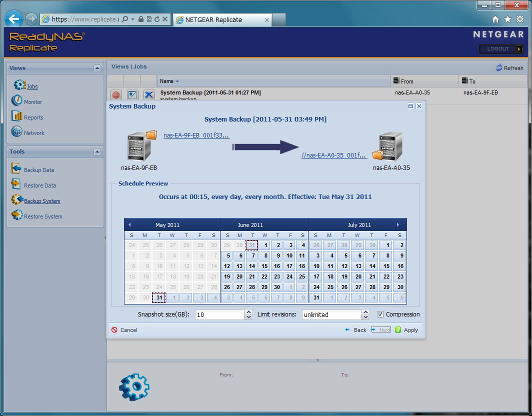532x416 pixels.
Task: Go to previous month in calendar
Action: click(129, 225)
